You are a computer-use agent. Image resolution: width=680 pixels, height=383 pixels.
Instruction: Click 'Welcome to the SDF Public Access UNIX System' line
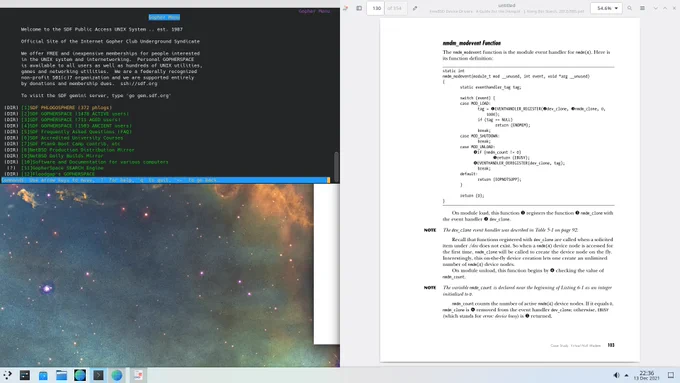[102, 29]
